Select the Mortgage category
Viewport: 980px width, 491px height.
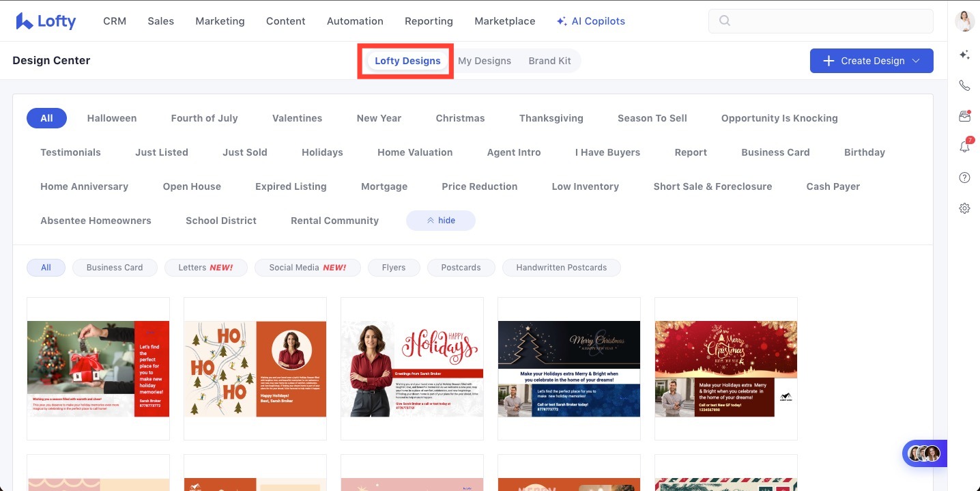pos(384,186)
